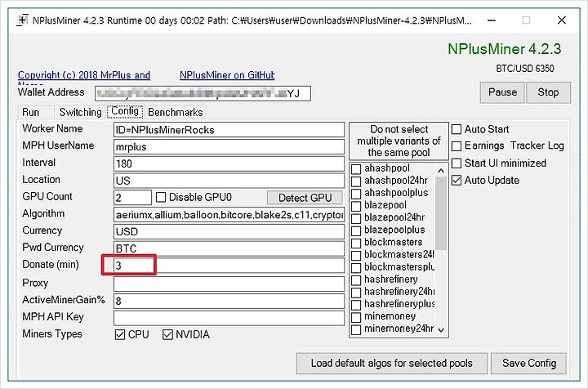The height and width of the screenshot is (389, 588).
Task: Toggle the Disable GPU0 checkbox
Action: tap(161, 197)
